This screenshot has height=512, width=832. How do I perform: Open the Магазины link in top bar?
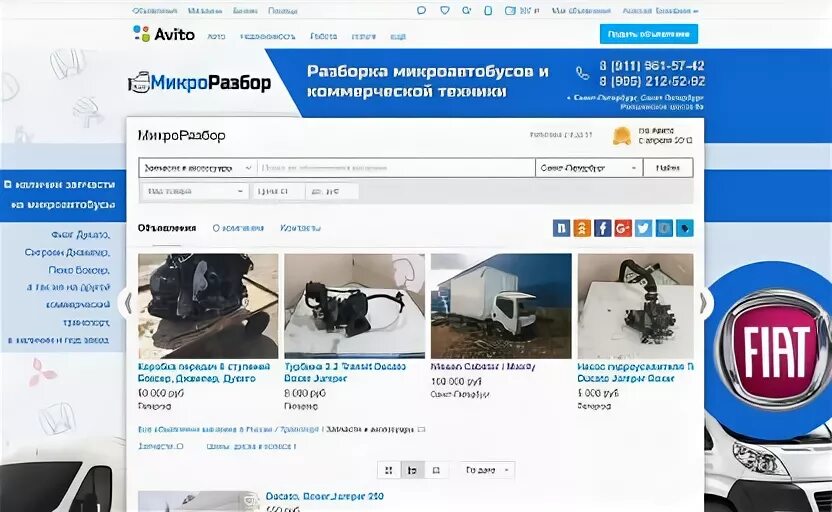[205, 11]
